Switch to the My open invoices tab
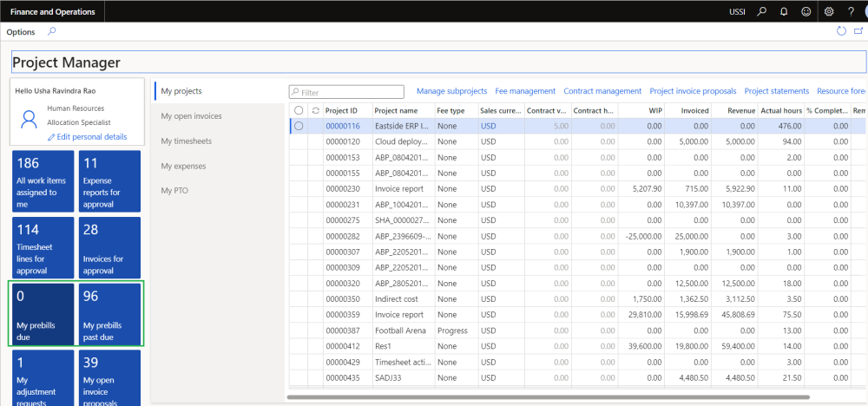The height and width of the screenshot is (406, 868). pyautogui.click(x=191, y=116)
